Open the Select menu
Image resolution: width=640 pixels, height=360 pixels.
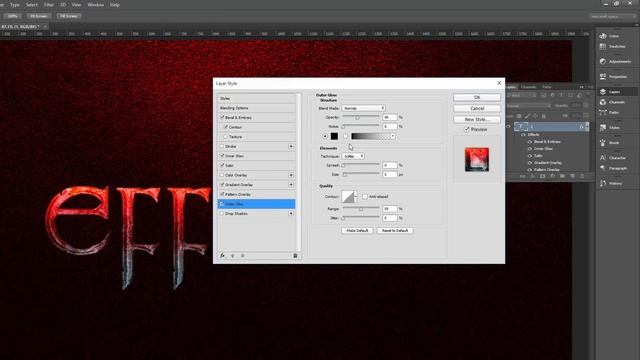31,5
